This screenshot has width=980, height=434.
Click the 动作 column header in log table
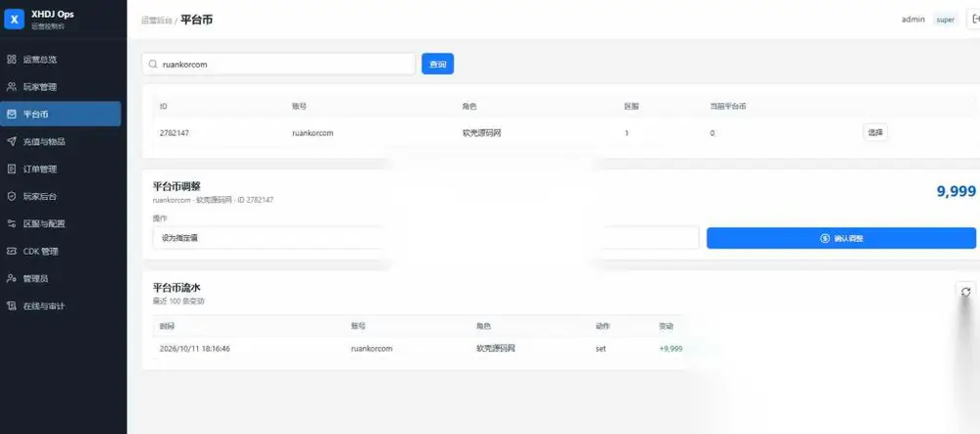tap(603, 326)
